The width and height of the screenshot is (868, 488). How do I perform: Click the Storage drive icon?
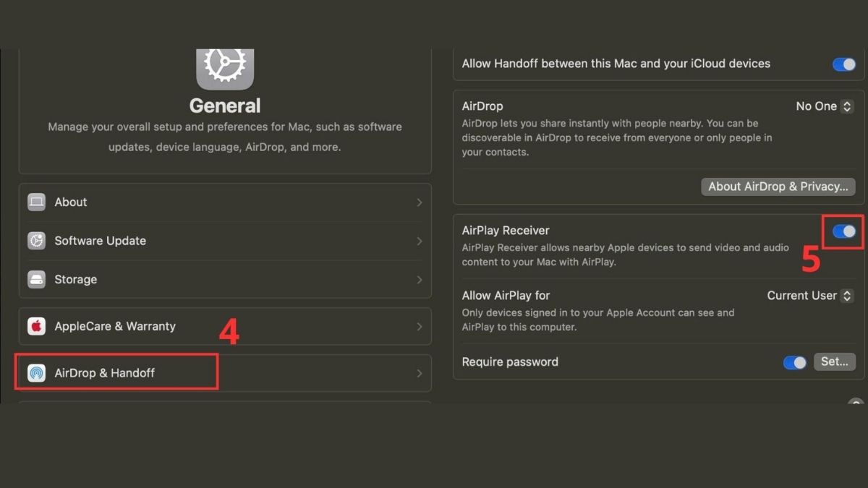coord(36,279)
